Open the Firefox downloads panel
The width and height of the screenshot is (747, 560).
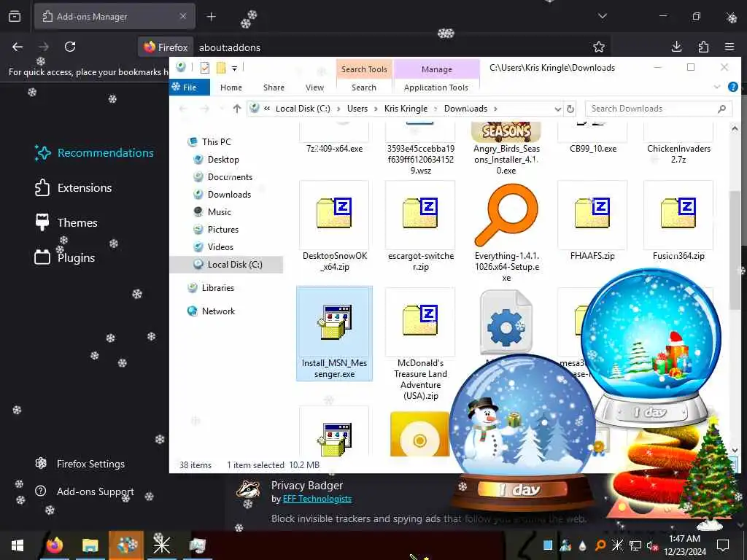[x=676, y=47]
